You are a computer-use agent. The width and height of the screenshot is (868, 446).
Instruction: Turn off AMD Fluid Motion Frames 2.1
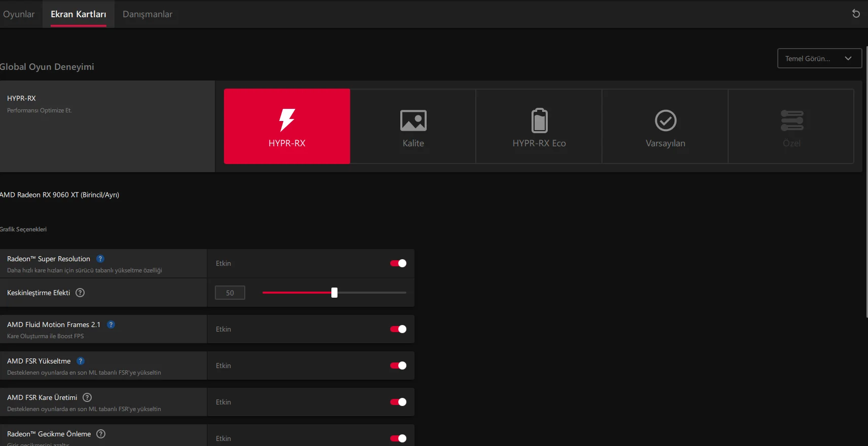[398, 329]
